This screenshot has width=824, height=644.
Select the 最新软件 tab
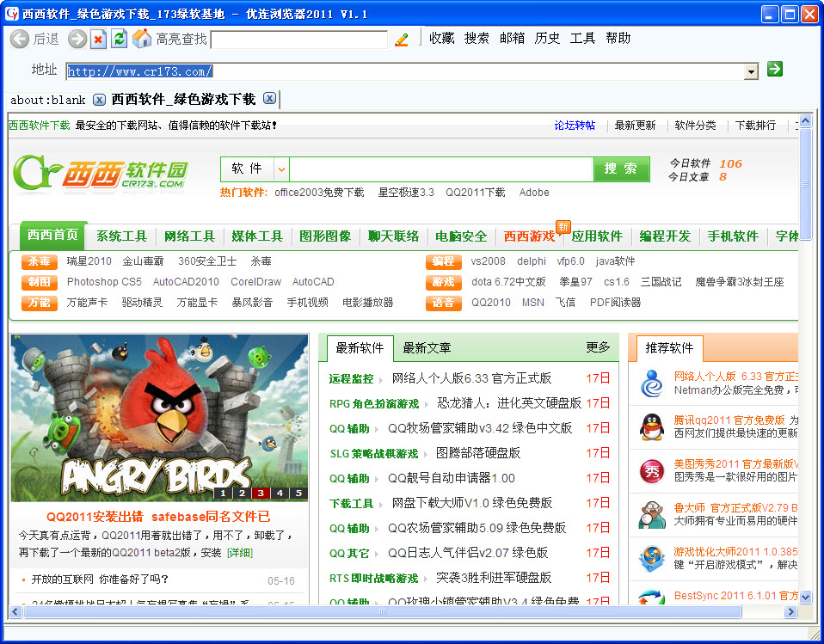tap(360, 347)
